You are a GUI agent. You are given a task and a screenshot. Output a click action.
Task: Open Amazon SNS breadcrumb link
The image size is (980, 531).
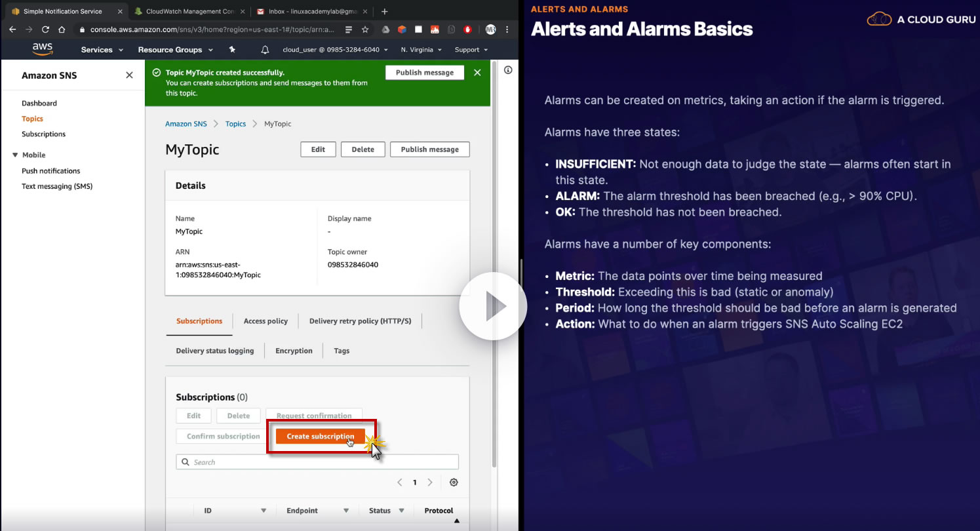(x=186, y=124)
